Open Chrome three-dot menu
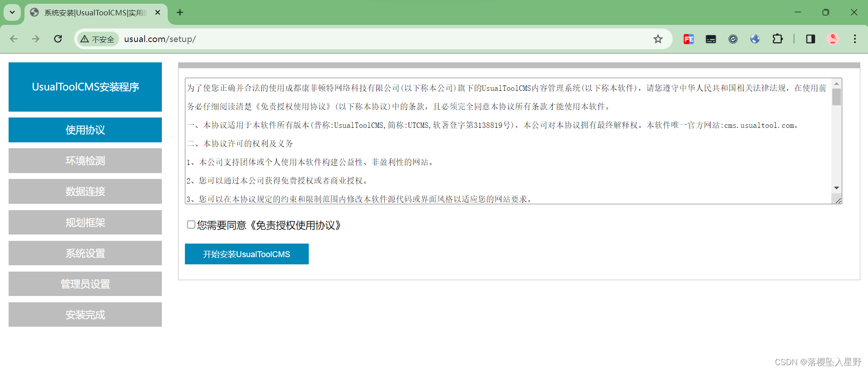The width and height of the screenshot is (868, 371). point(854,39)
